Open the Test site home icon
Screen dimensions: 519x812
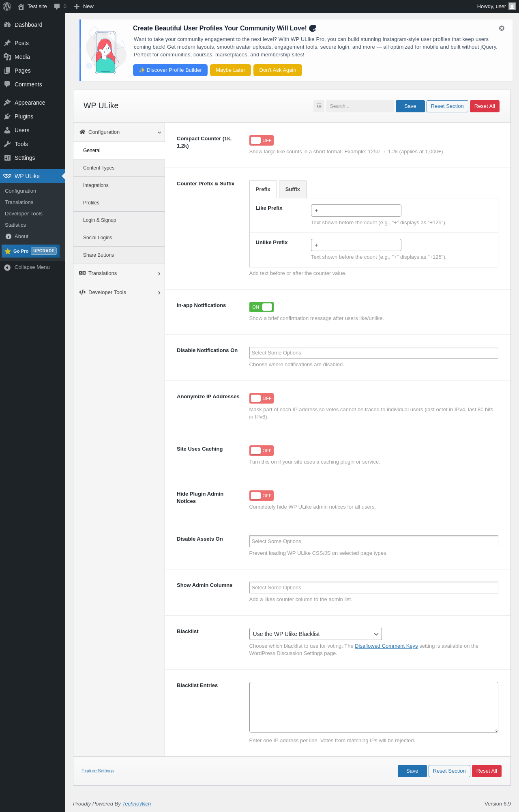coord(21,6)
